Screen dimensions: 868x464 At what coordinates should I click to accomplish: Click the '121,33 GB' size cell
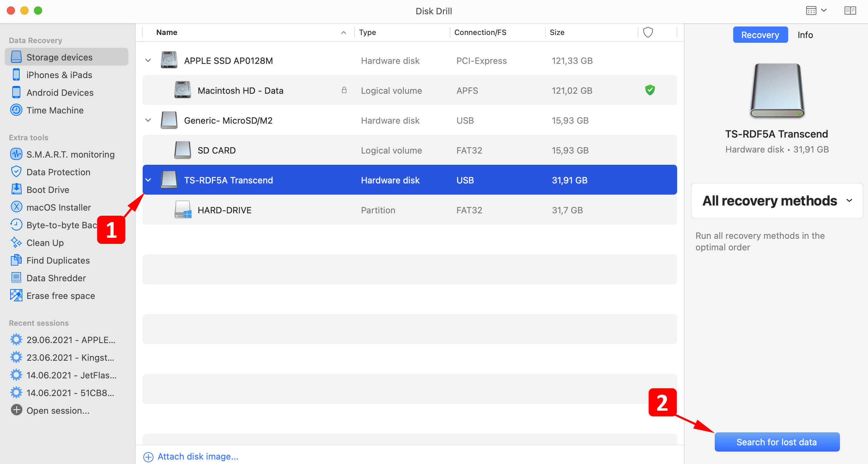[572, 60]
